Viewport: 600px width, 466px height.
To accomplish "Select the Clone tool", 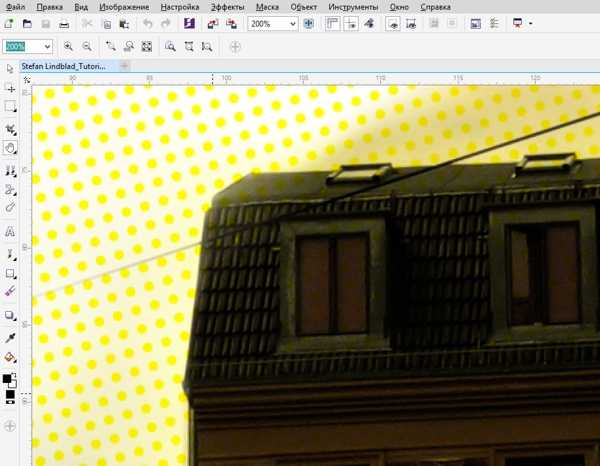I will [10, 171].
